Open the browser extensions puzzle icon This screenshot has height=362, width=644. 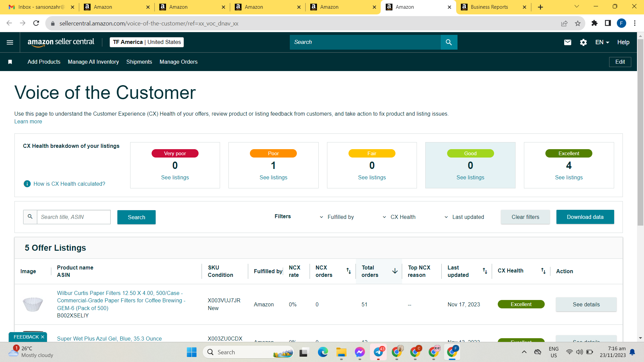(x=594, y=23)
